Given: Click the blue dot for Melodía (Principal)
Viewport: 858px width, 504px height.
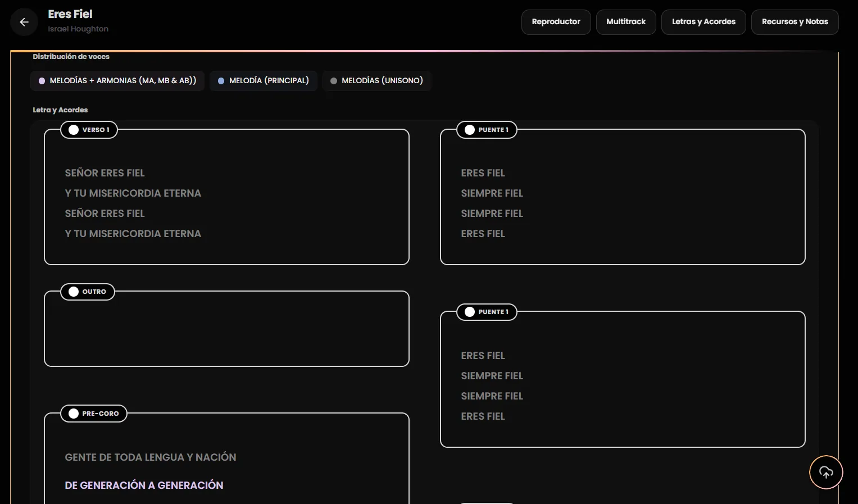Looking at the screenshot, I should [221, 81].
